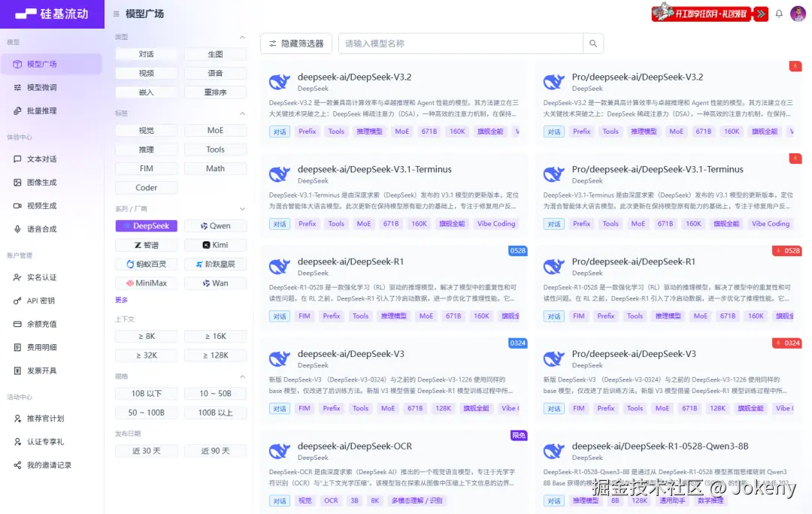Click the 隐藏筛选器 button
The image size is (812, 514).
(x=296, y=44)
